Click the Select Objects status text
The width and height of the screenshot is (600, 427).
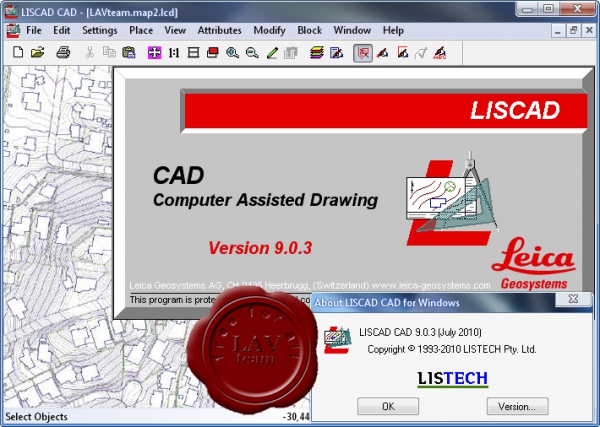pyautogui.click(x=36, y=417)
